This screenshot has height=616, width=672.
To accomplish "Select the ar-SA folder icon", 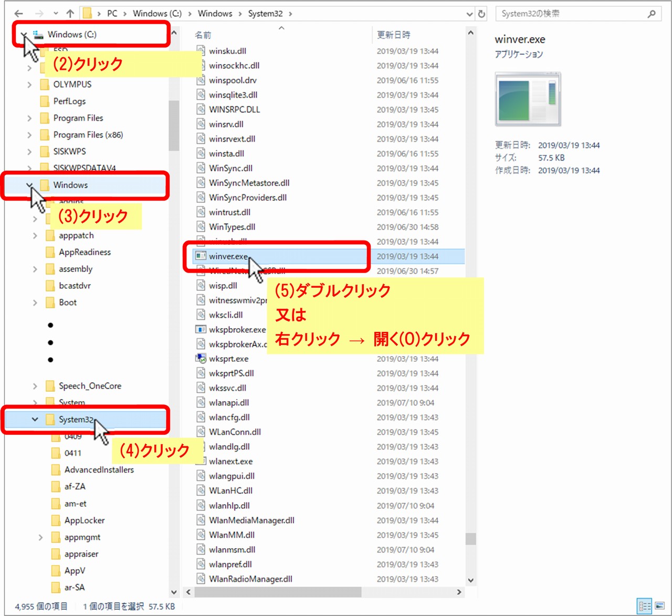I will click(56, 588).
